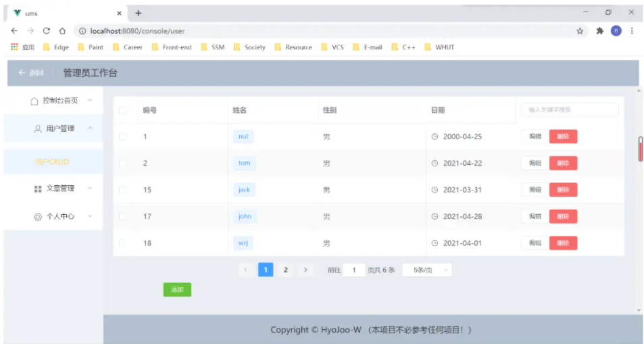Click the gear icon beside 个人中心
Viewport: 644px width, 344px height.
click(38, 216)
